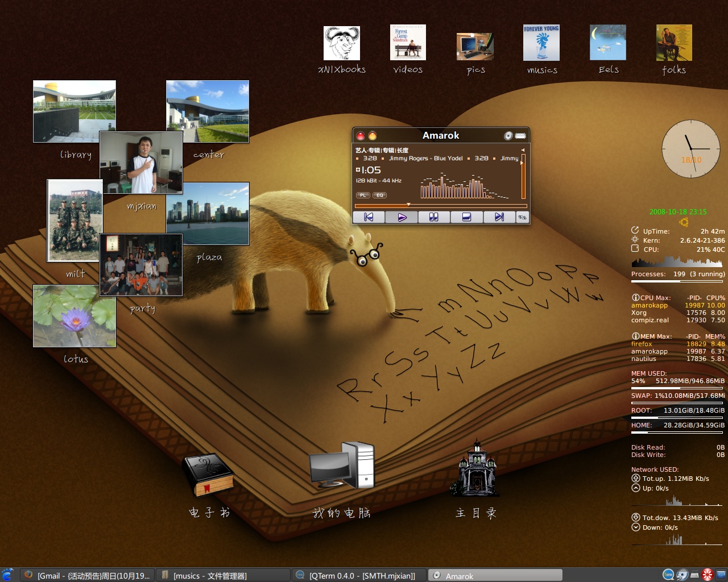Click the firefox MEM Max row
Image resolution: width=728 pixels, height=582 pixels.
[x=678, y=344]
